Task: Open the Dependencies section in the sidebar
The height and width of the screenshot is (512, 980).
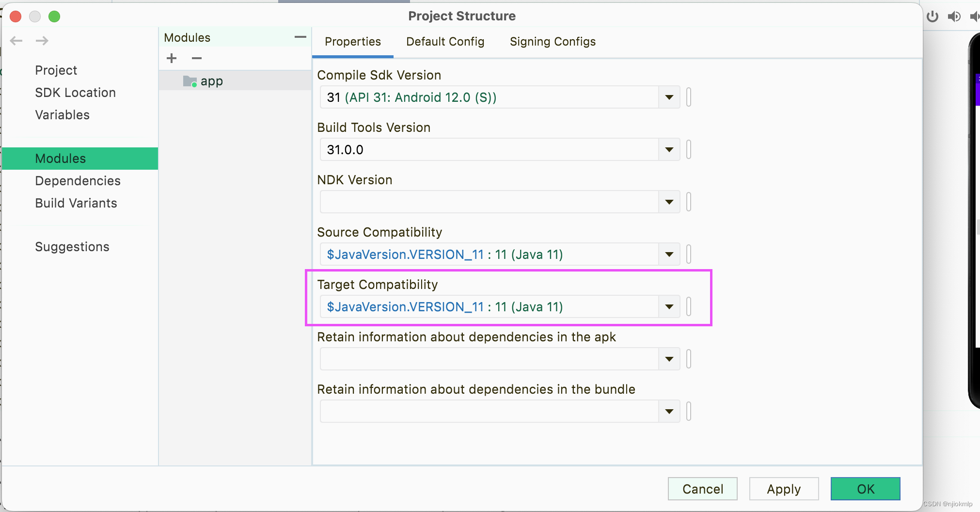Action: click(x=78, y=180)
